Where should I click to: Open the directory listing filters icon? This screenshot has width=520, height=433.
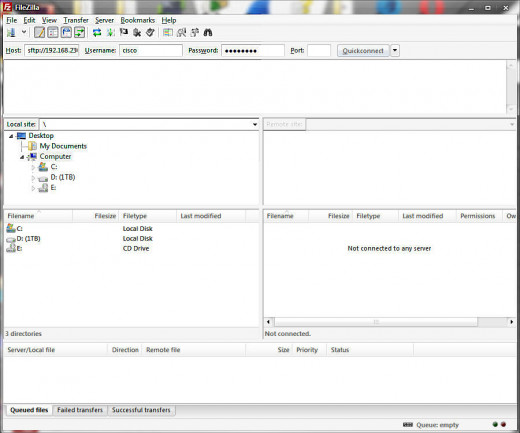[x=168, y=32]
